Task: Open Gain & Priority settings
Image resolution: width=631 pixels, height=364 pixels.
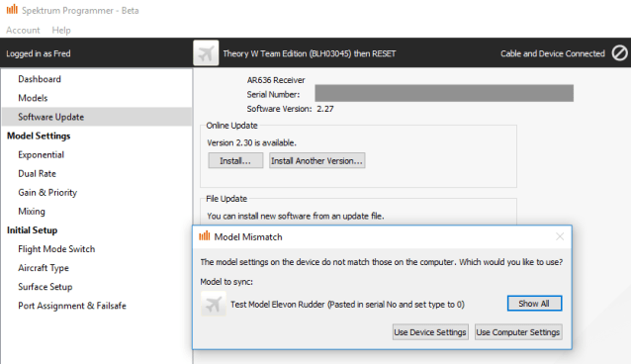Action: (97, 193)
